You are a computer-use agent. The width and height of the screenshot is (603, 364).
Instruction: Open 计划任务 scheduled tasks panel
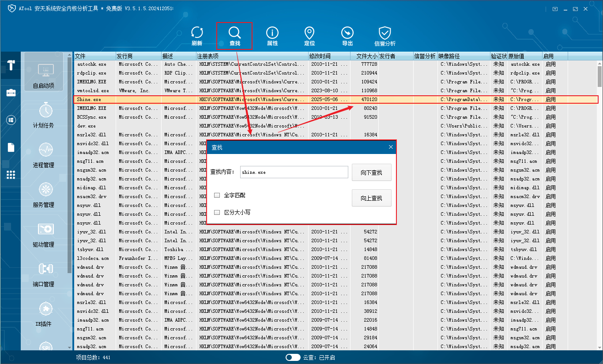click(44, 115)
